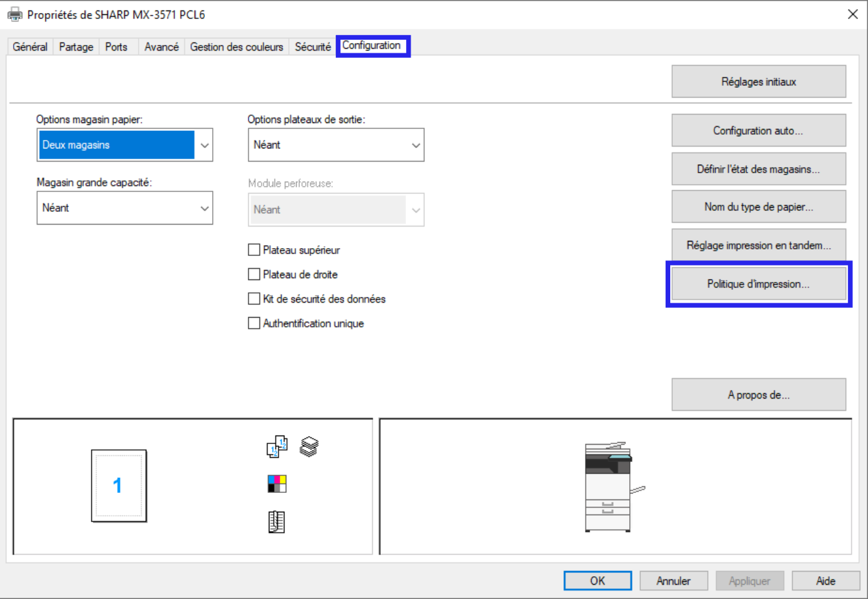This screenshot has height=599, width=868.
Task: Expand the Magasin grande capacité dropdown
Action: 125,208
